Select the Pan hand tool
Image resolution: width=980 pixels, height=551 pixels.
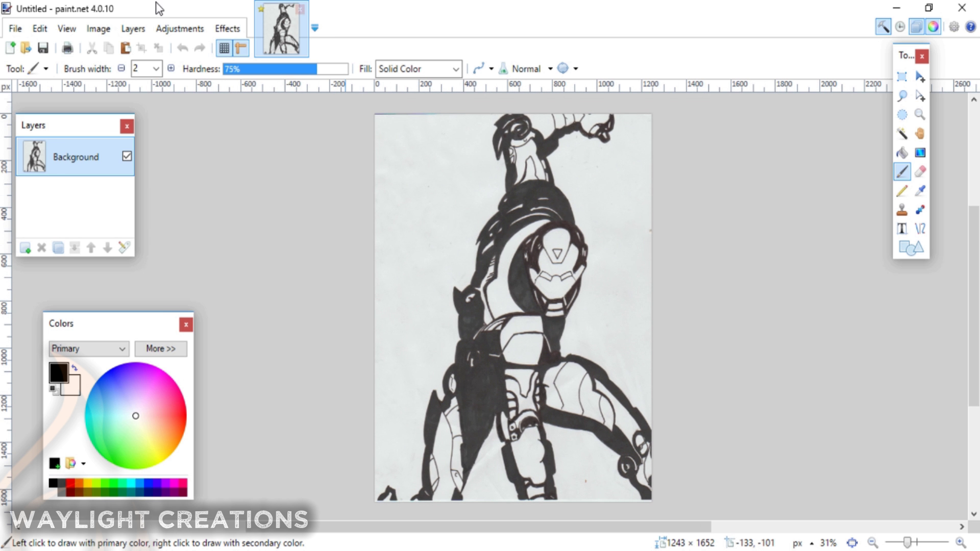(920, 134)
